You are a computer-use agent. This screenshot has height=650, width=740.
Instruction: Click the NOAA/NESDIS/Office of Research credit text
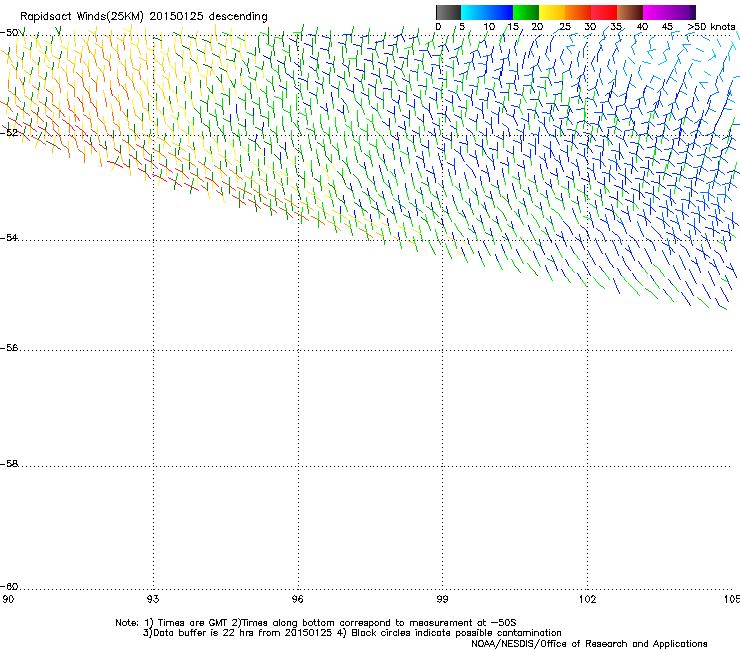pos(589,644)
